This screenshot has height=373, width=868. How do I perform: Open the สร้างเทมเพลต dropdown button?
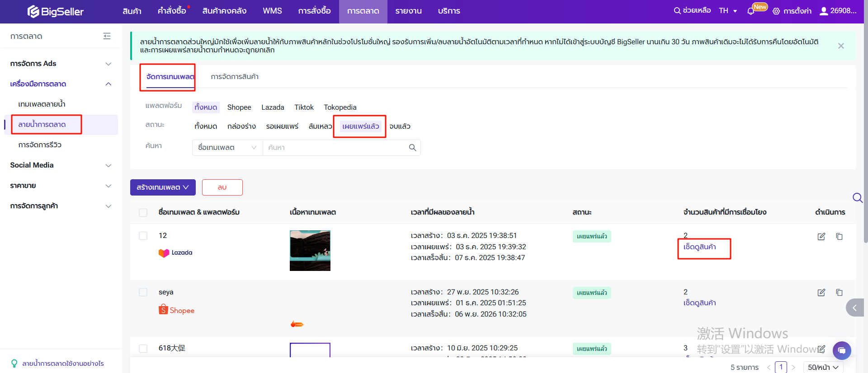point(163,187)
